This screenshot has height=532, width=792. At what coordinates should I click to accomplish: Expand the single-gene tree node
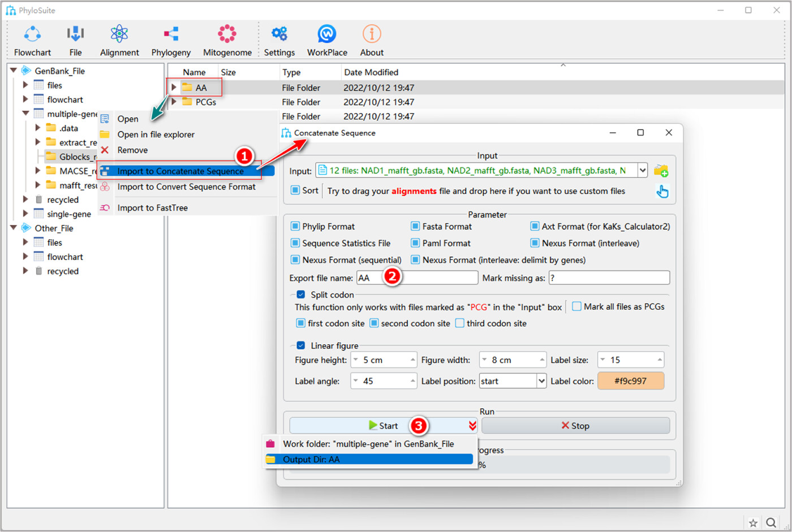point(25,214)
